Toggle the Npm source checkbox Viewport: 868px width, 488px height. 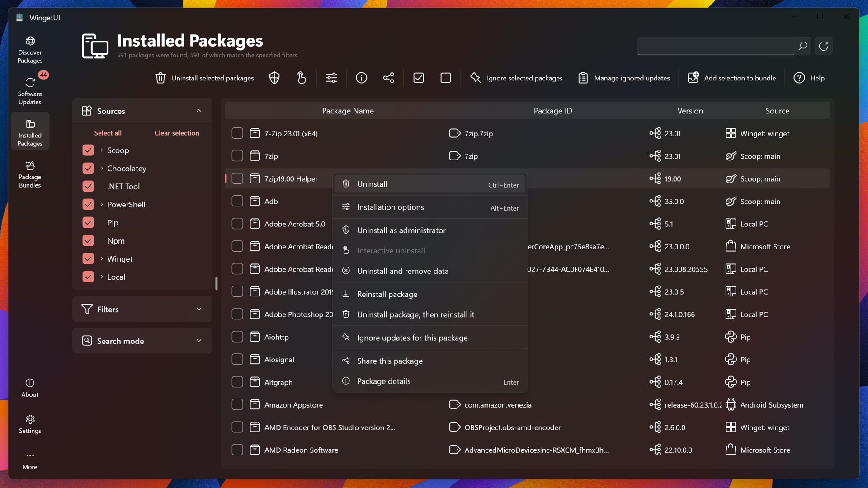pyautogui.click(x=88, y=241)
